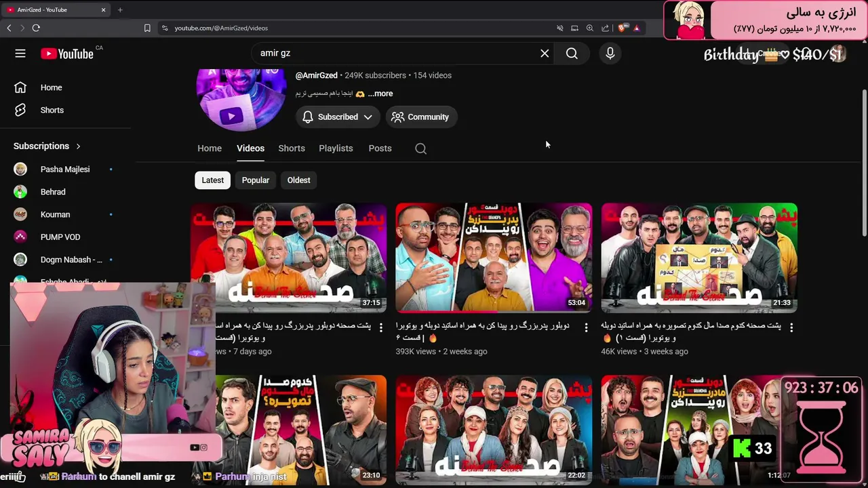
Task: Open the Playlists tab
Action: pos(336,148)
